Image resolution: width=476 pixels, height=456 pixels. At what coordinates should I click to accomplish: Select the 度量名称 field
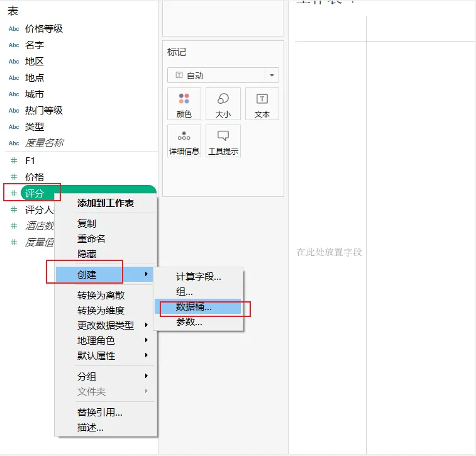coord(44,143)
